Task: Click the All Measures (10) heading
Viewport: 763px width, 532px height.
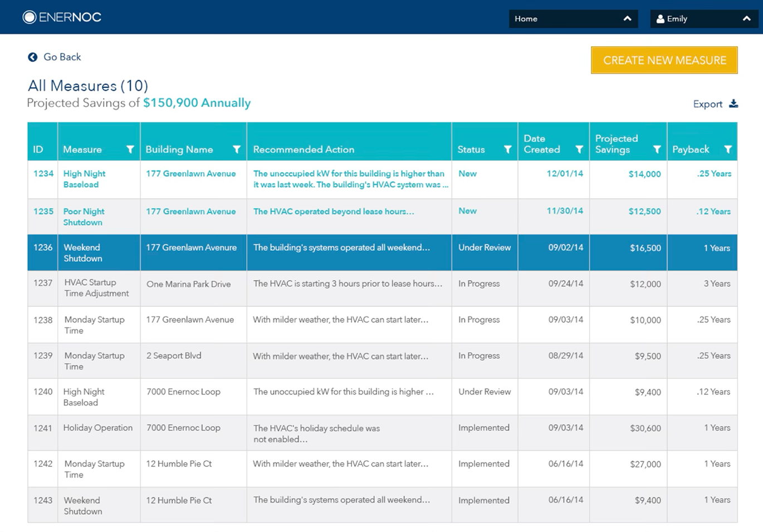Action: click(x=88, y=86)
